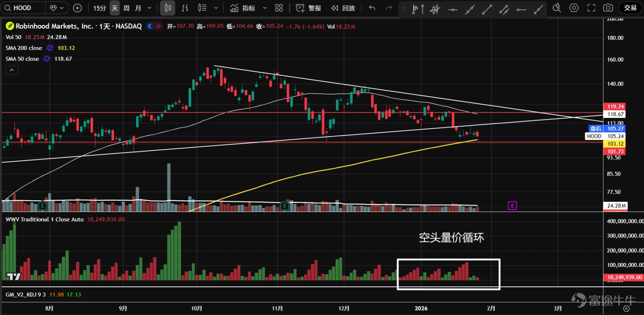This screenshot has width=644, height=315.
Task: Select the candlestick chart type
Action: [x=168, y=8]
